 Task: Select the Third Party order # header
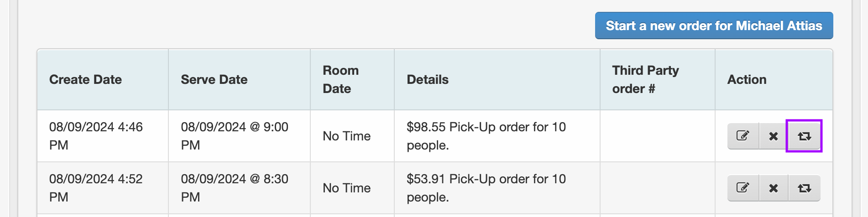[x=645, y=79]
